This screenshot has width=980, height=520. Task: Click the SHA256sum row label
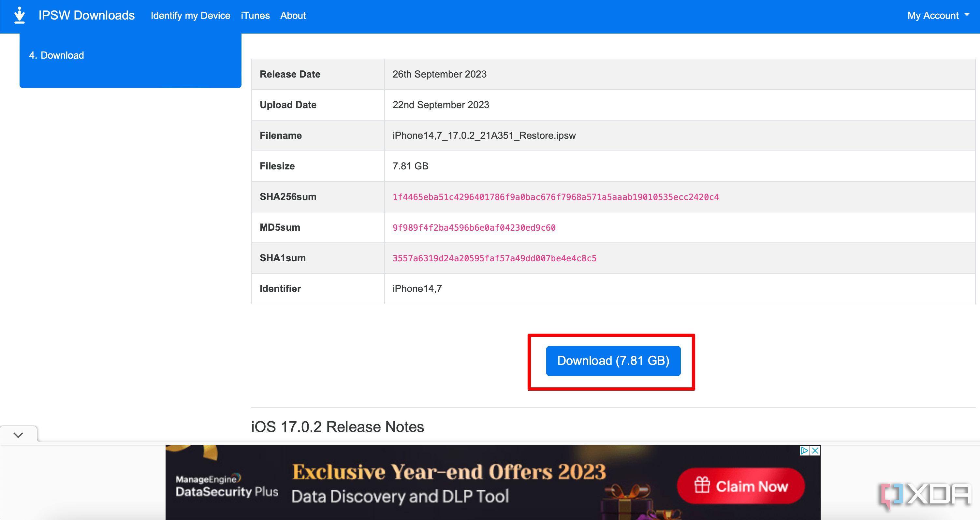(288, 197)
